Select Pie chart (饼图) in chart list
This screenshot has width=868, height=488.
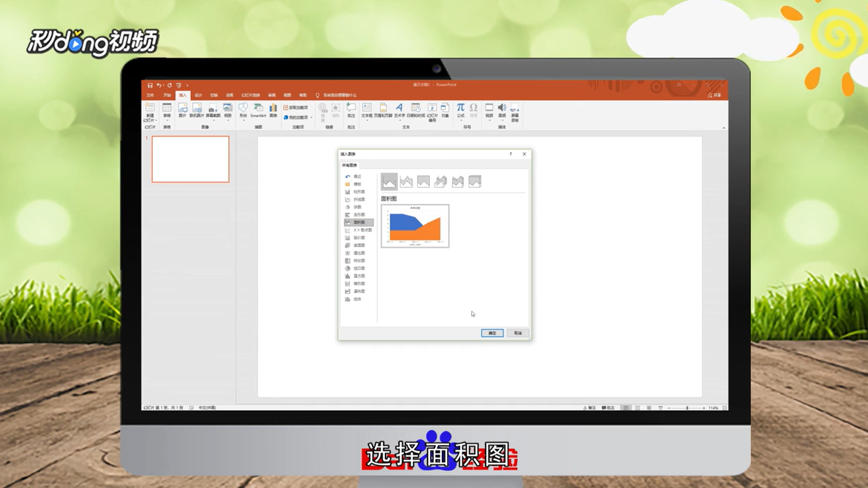click(x=354, y=207)
